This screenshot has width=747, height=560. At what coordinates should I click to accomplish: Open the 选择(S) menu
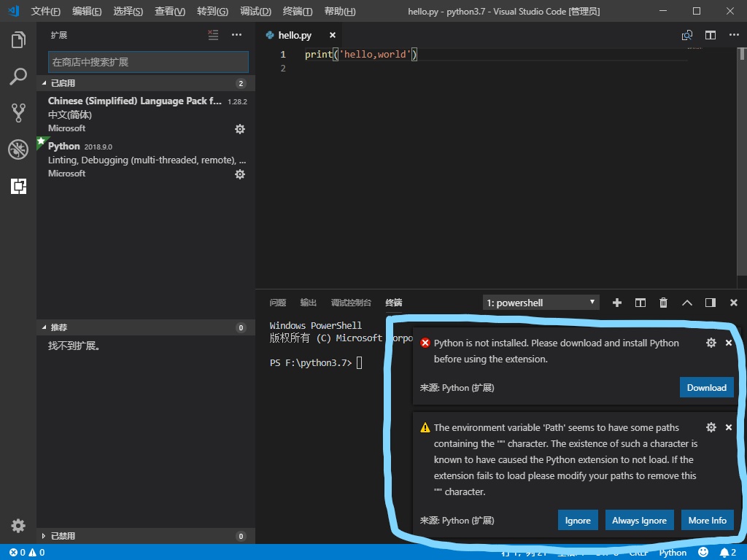tap(128, 11)
